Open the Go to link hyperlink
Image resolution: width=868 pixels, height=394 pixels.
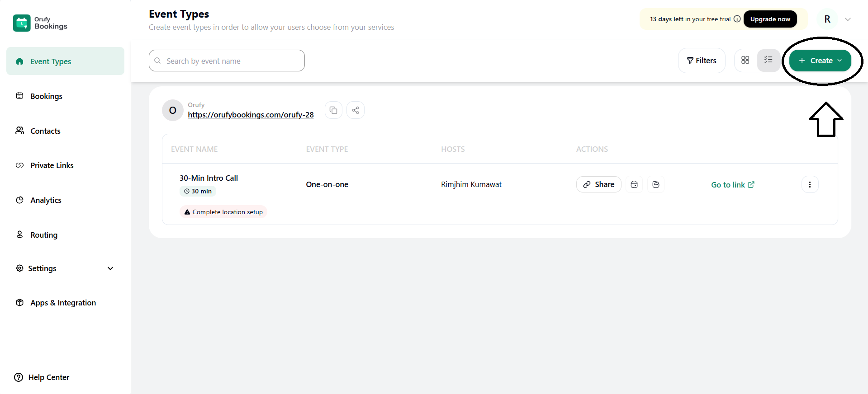[732, 185]
